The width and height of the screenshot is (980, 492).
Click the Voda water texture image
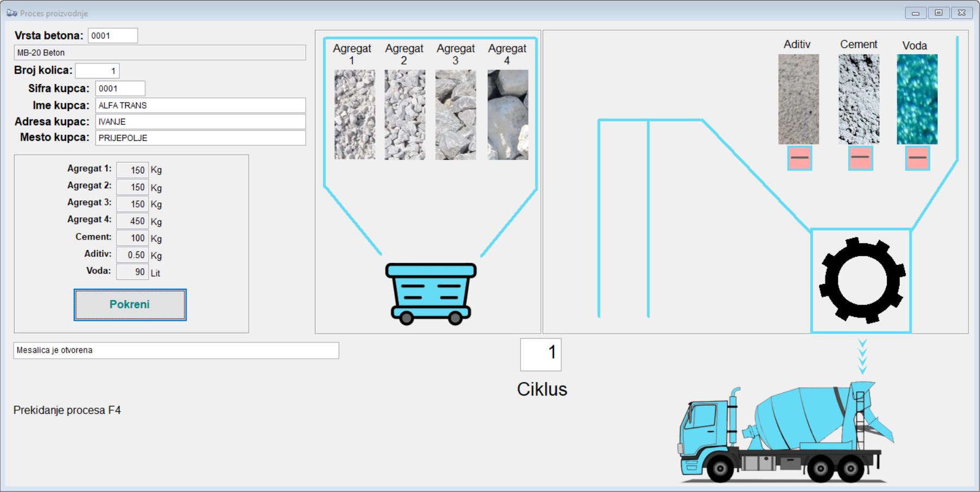point(917,99)
